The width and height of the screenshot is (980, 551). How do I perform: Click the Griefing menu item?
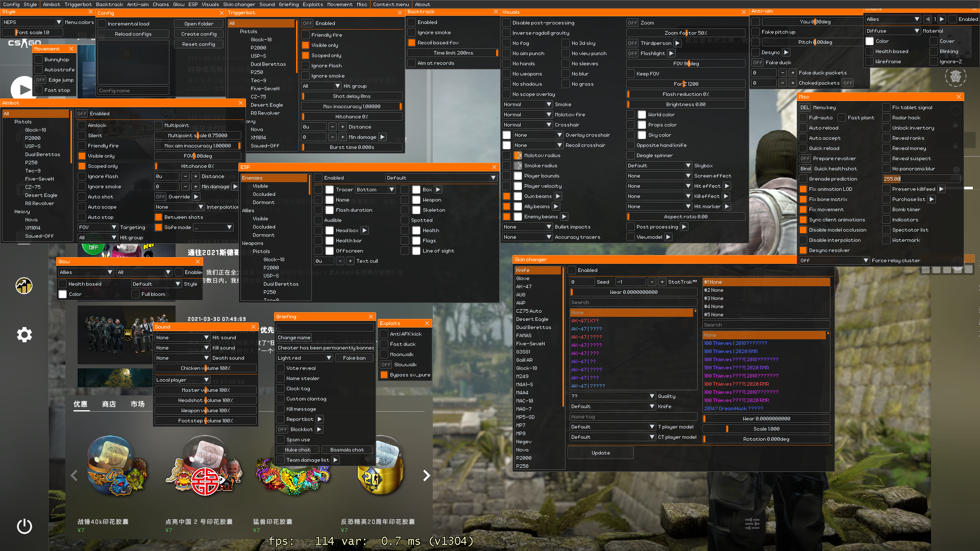[288, 5]
